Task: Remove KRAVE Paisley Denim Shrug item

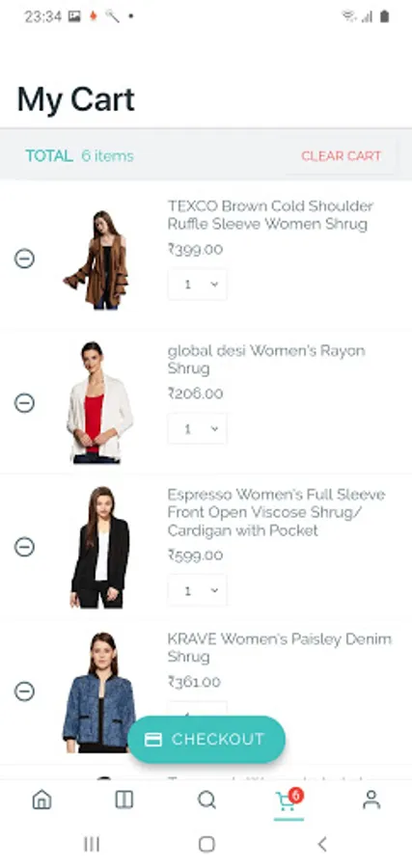Action: coord(24,692)
